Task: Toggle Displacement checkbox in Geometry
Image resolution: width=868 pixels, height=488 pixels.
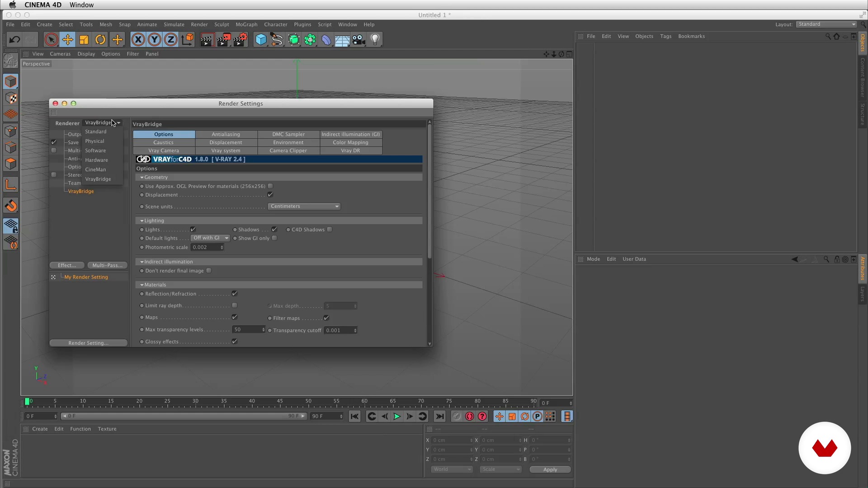Action: [x=270, y=195]
